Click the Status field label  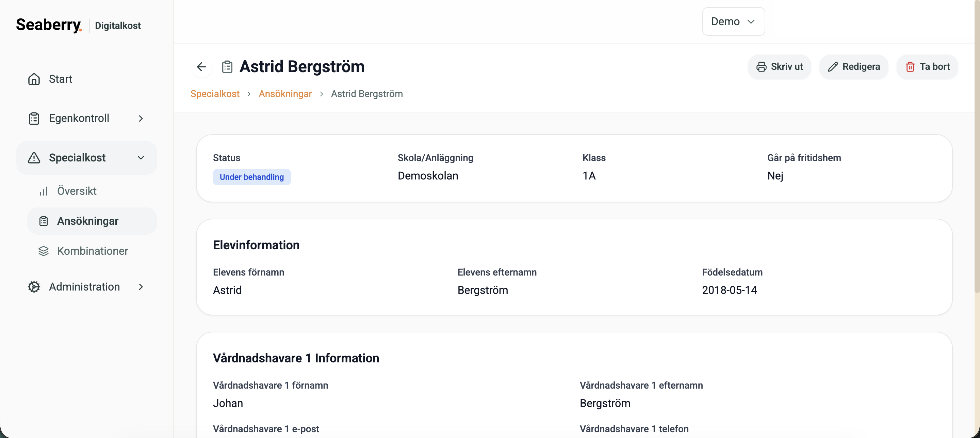(227, 158)
